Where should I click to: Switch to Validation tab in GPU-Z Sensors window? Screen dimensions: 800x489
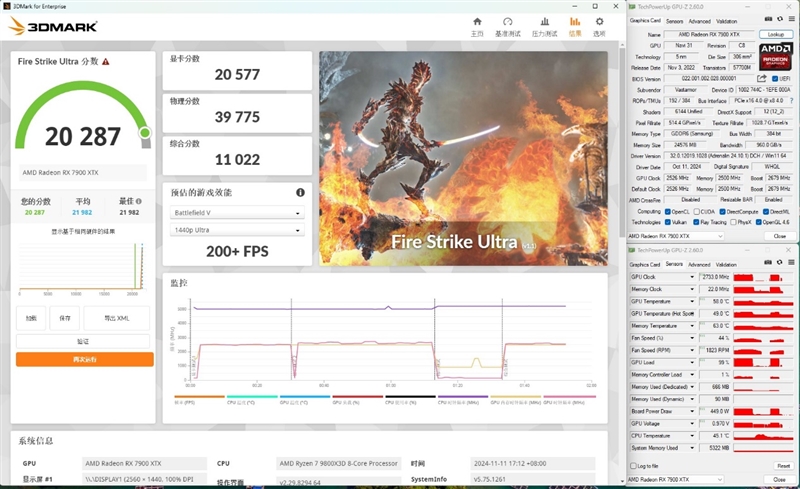[x=726, y=264]
